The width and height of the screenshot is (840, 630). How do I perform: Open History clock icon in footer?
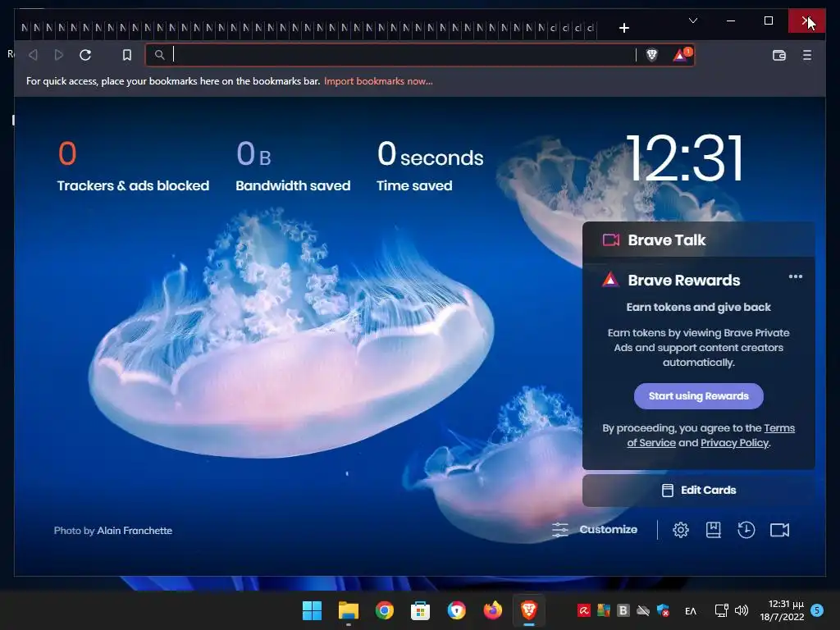(x=746, y=530)
